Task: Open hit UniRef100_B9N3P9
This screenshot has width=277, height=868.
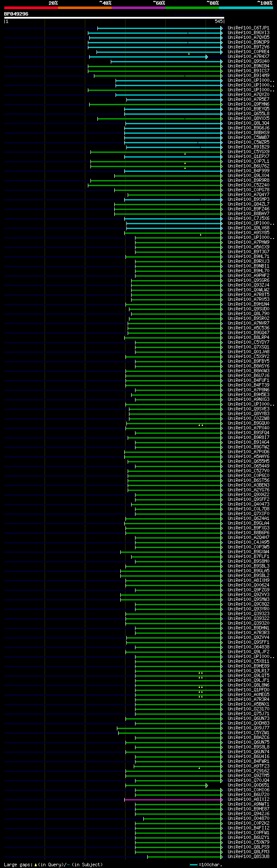Action: [248, 42]
